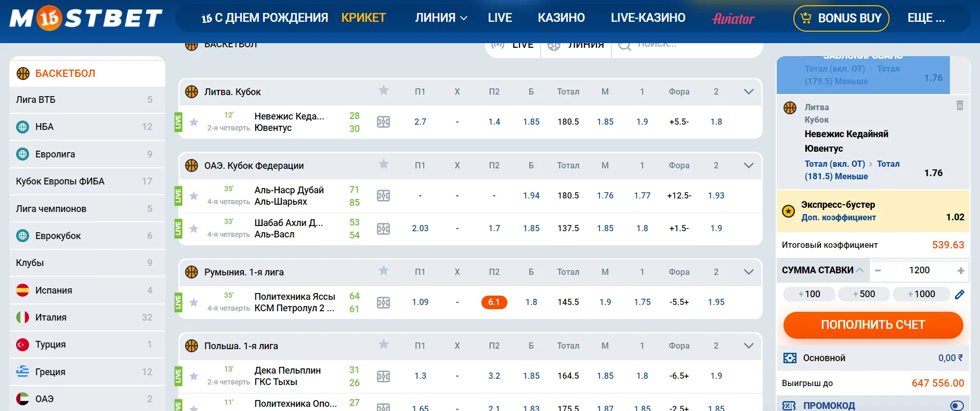Screen dimensions: 980x411
Task: Click the Италия flag icon
Action: pyautogui.click(x=23, y=317)
